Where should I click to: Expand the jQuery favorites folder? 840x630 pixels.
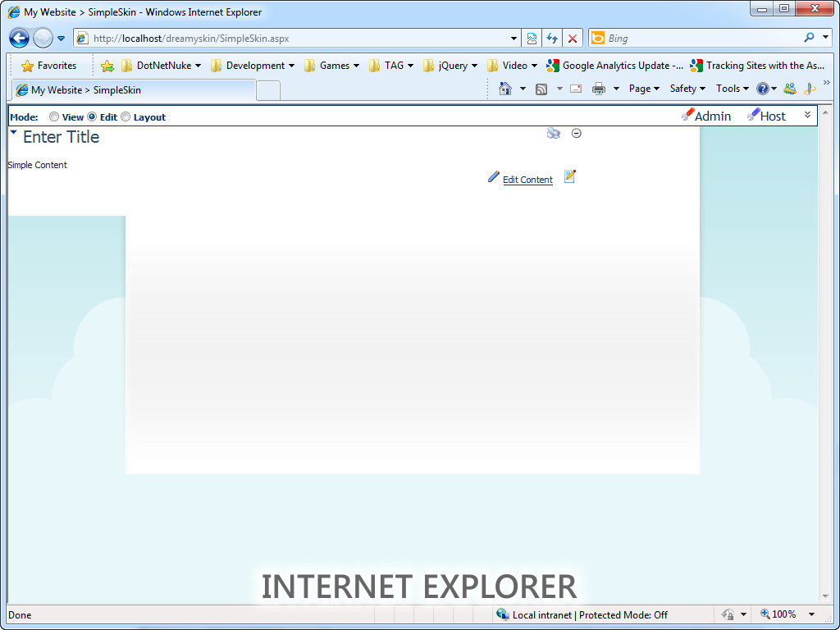tap(450, 66)
